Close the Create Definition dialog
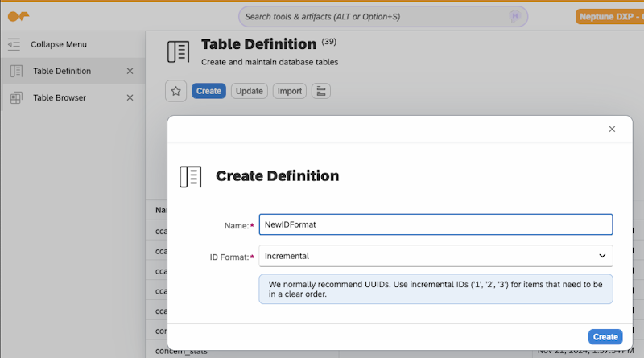Screen dimensions: 644x358 coord(612,129)
